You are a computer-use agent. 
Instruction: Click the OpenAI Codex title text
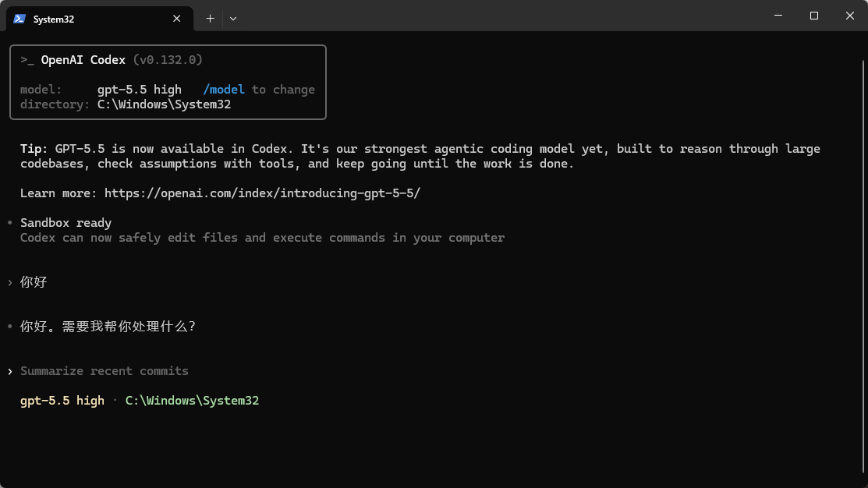tap(83, 60)
